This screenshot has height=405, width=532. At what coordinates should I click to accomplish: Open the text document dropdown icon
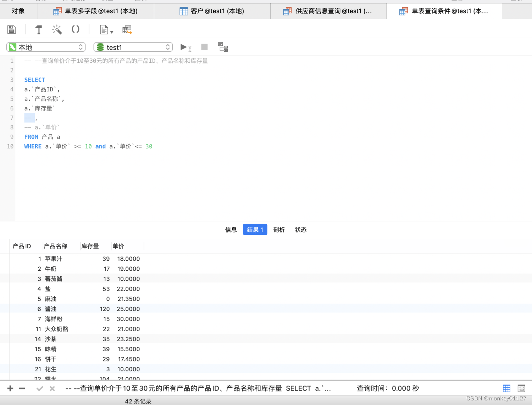[x=106, y=30]
